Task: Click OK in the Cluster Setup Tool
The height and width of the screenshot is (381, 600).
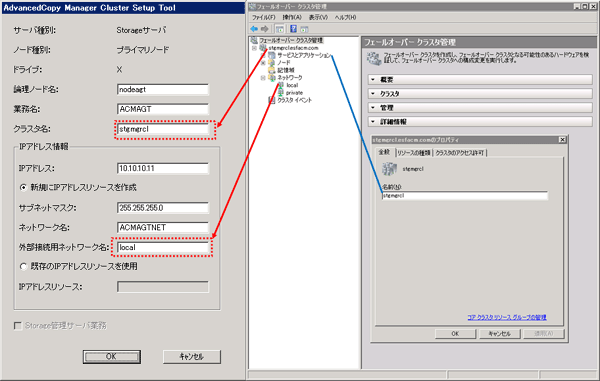Action: click(x=112, y=357)
